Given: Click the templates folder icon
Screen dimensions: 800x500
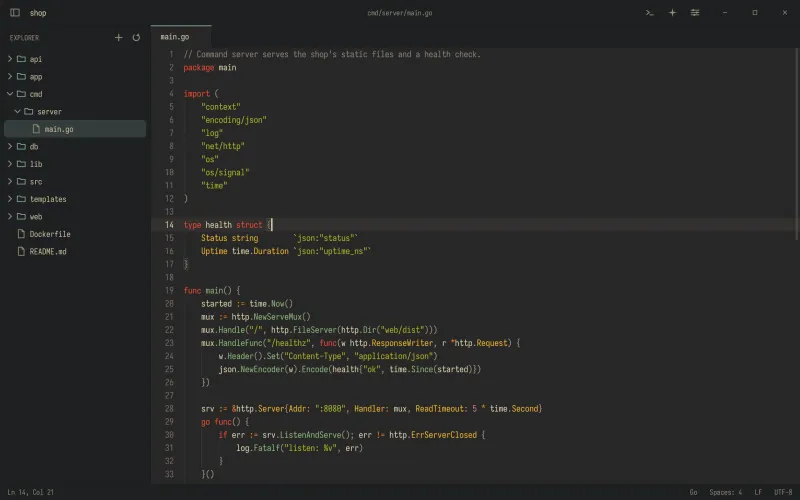Looking at the screenshot, I should (x=21, y=199).
